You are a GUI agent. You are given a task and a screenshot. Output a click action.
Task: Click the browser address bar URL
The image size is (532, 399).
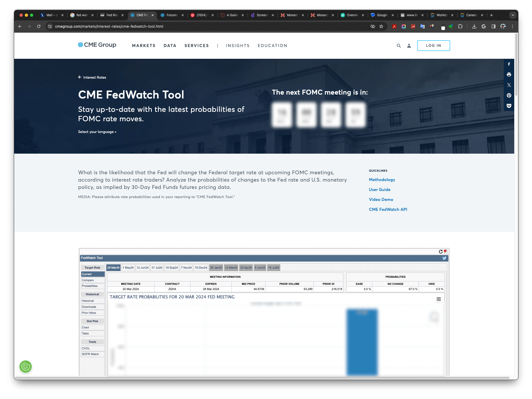click(x=109, y=26)
